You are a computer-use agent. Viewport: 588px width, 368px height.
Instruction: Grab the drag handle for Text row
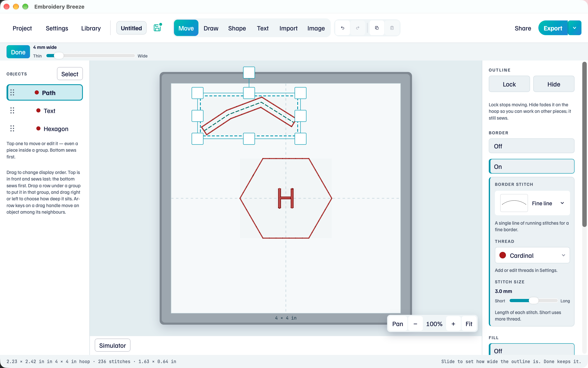click(x=12, y=110)
